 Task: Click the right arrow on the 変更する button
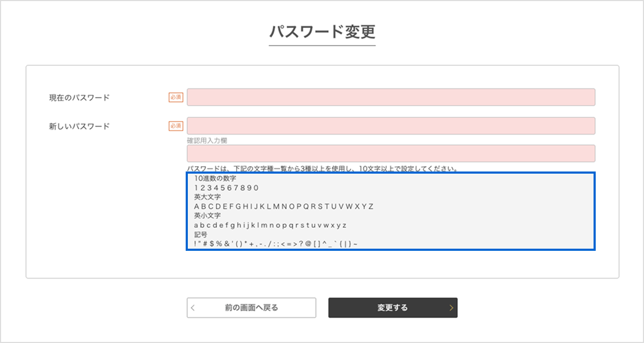(451, 307)
